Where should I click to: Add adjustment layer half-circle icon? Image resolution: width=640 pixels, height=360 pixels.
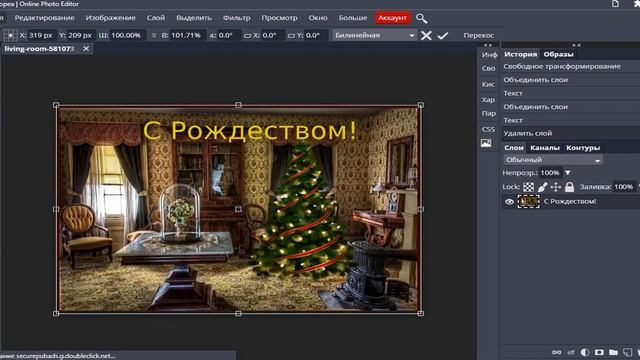(x=585, y=352)
